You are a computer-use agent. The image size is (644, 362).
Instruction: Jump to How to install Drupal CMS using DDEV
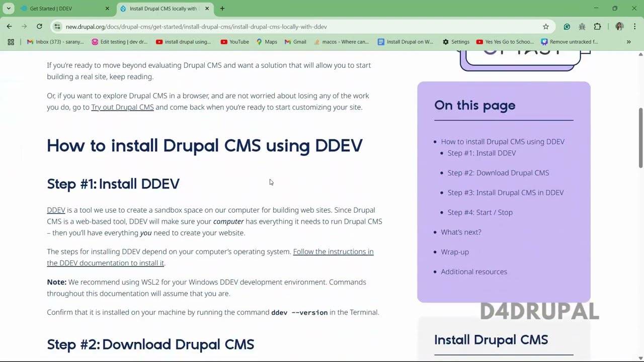click(503, 142)
